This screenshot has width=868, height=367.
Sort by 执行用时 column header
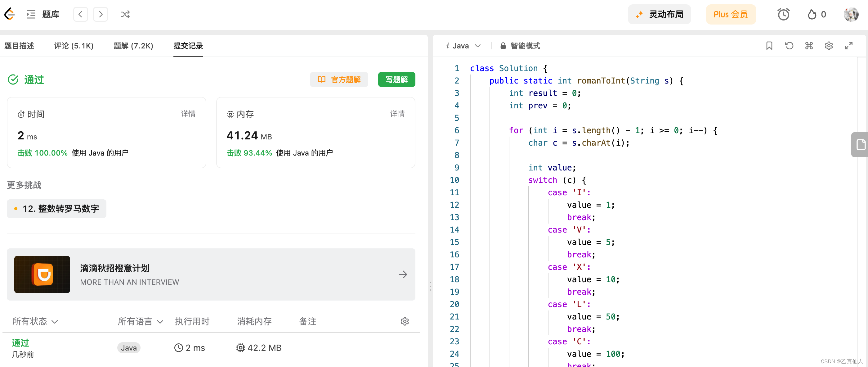point(192,321)
